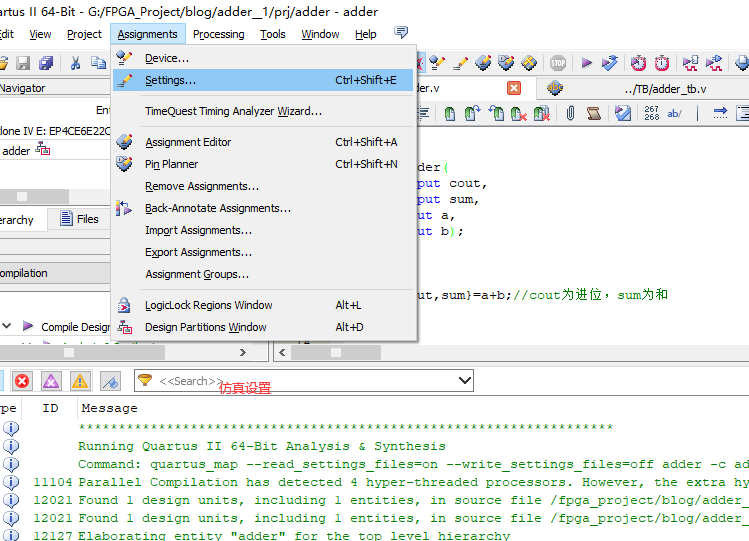Open the message search dropdown arrow
Viewport: 749px width, 541px height.
click(x=465, y=381)
